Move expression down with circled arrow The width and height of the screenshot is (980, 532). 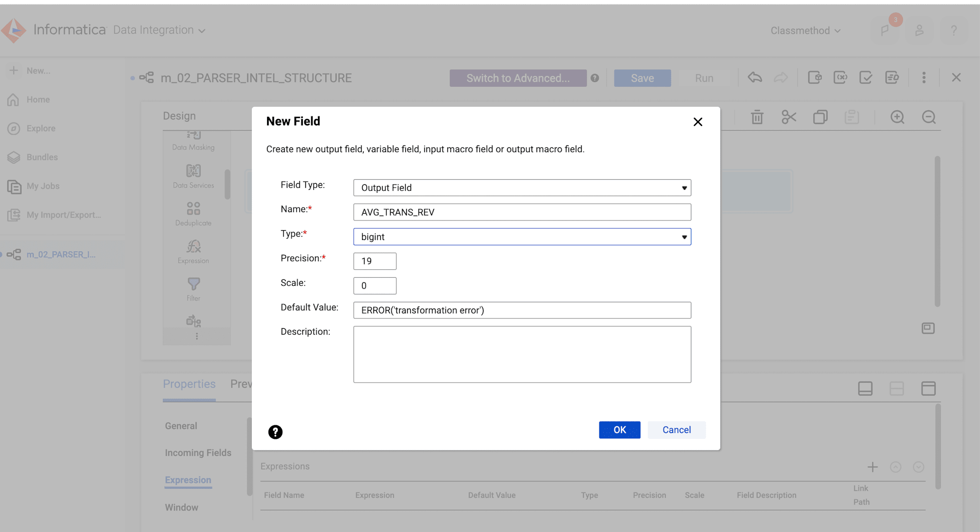(x=919, y=467)
